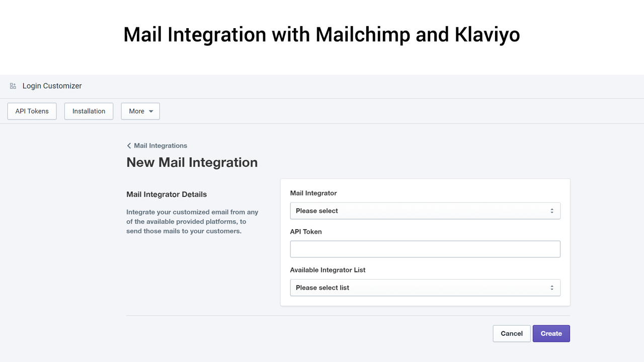
Task: Return to the Mail Integrations list
Action: click(160, 145)
